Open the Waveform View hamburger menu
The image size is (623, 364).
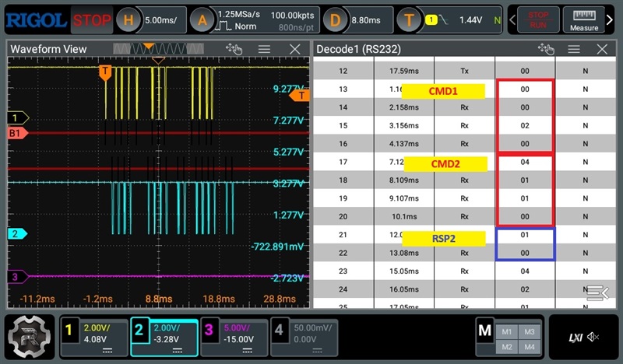264,49
